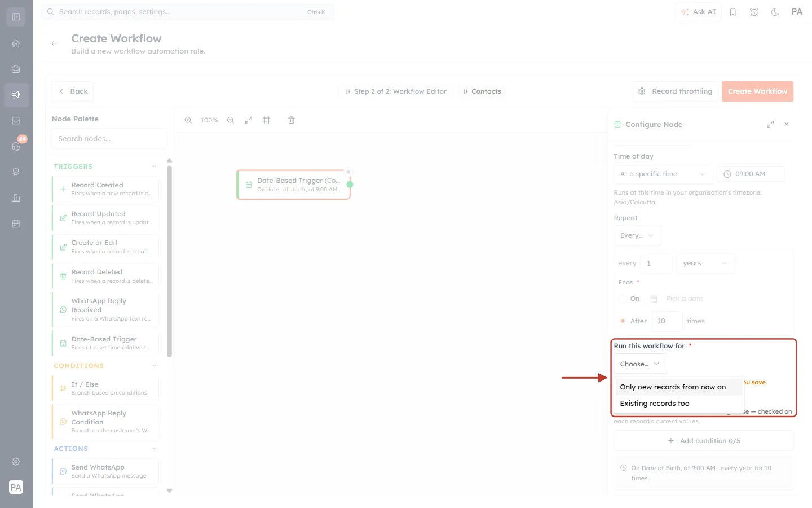Switch to dark mode moon icon
The width and height of the screenshot is (812, 508).
(775, 12)
